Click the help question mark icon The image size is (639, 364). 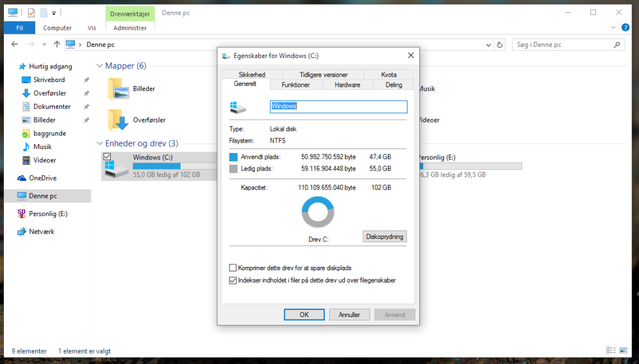[625, 28]
